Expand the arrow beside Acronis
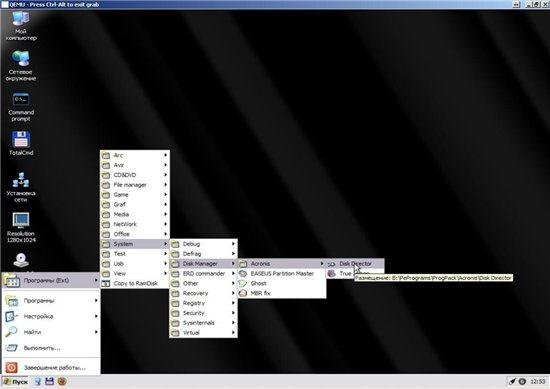This screenshot has height=389, width=550. click(x=322, y=263)
